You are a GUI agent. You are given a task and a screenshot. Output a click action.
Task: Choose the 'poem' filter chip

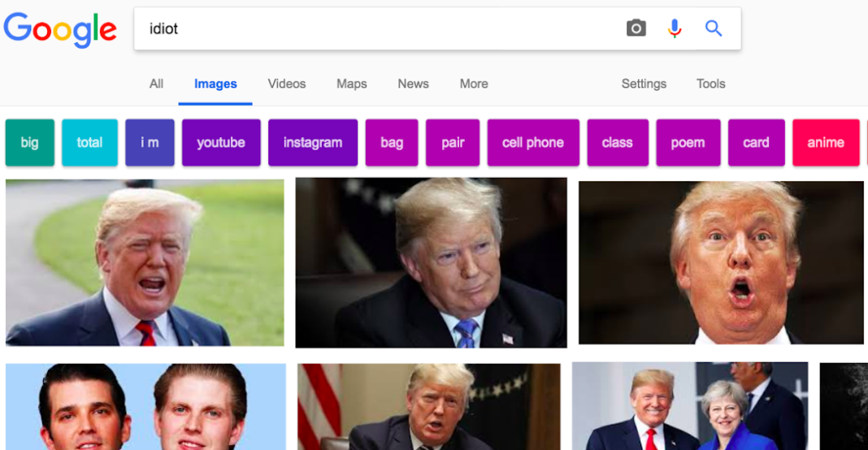(x=688, y=142)
